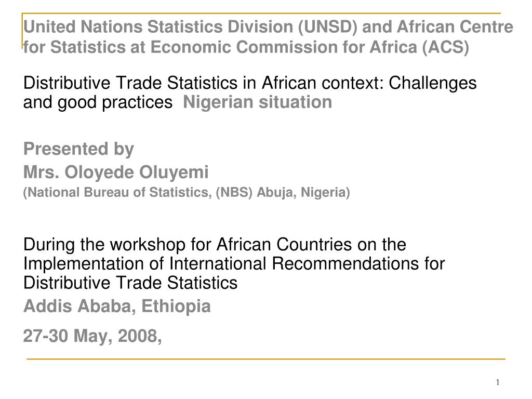Select the gray 'Nigerian situation' text

click(258, 102)
